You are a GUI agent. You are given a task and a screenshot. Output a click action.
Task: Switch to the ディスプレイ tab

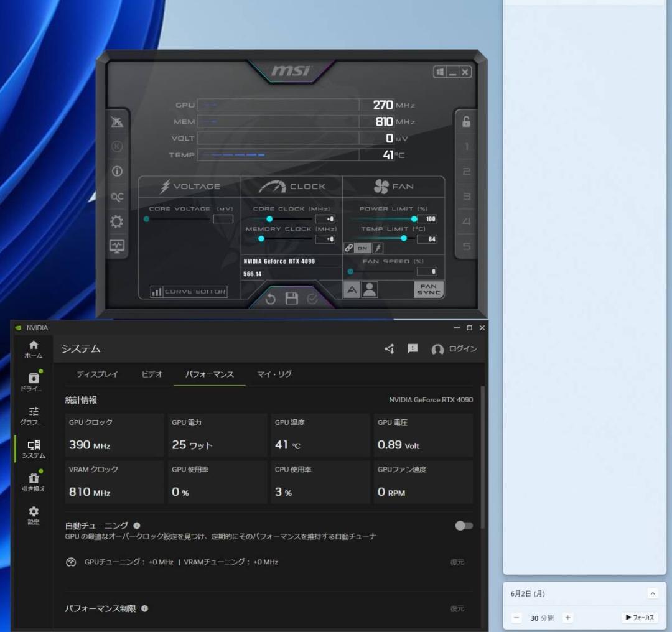97,374
